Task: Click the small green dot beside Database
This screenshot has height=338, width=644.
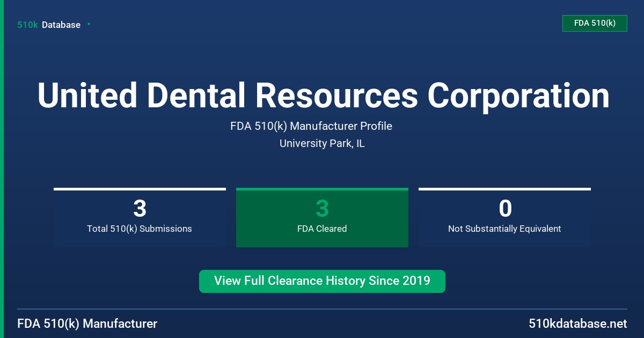Action: pyautogui.click(x=89, y=24)
